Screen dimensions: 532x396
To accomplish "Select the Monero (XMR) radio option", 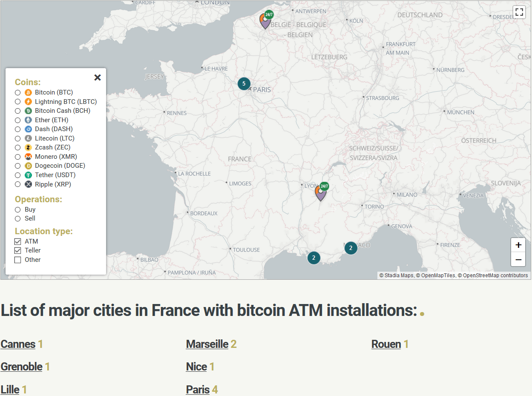I will [x=18, y=157].
